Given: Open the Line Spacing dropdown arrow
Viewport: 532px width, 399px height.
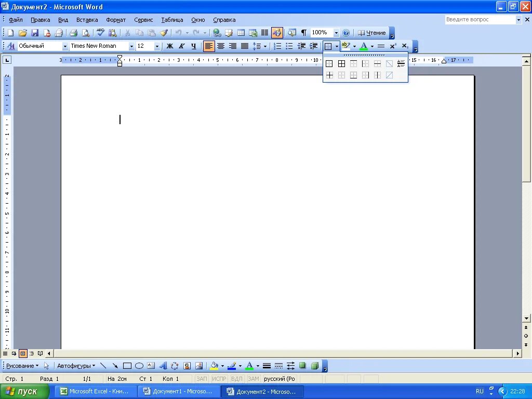Looking at the screenshot, I should coord(265,46).
